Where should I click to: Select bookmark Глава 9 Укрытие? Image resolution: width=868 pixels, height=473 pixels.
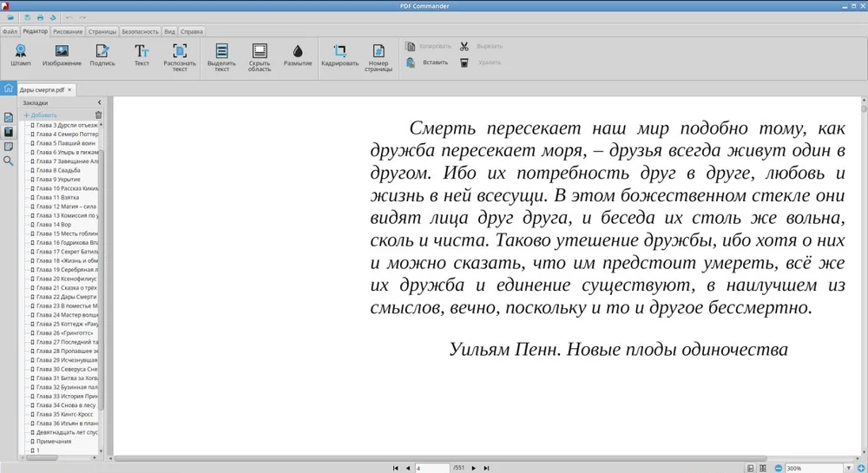[58, 180]
